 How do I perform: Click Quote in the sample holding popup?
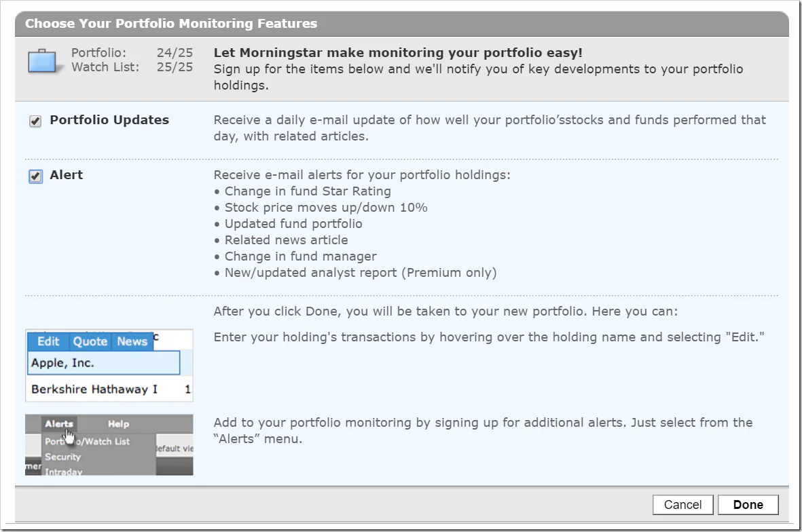pyautogui.click(x=90, y=341)
